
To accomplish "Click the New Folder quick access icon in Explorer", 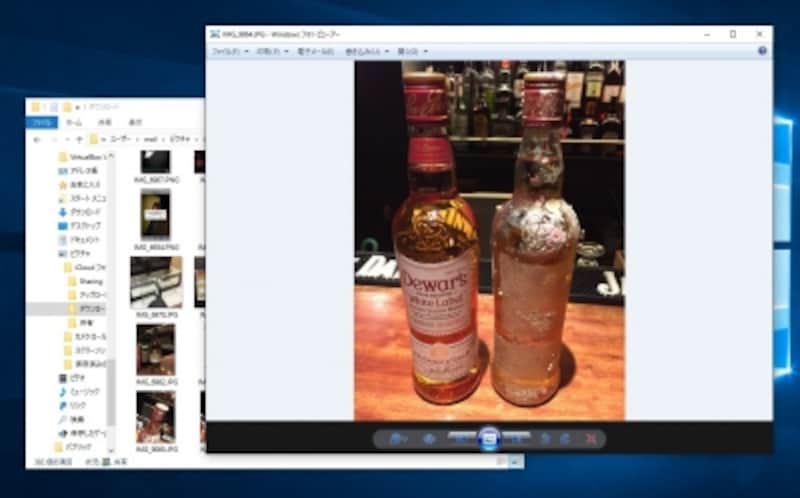I will click(x=67, y=107).
